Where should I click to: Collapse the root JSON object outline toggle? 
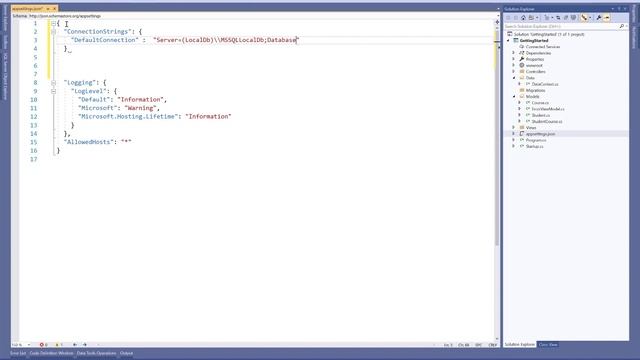click(53, 23)
